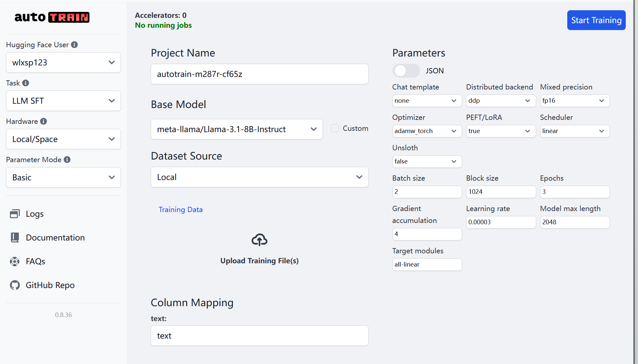Check the Custom base model checkbox

coord(335,128)
